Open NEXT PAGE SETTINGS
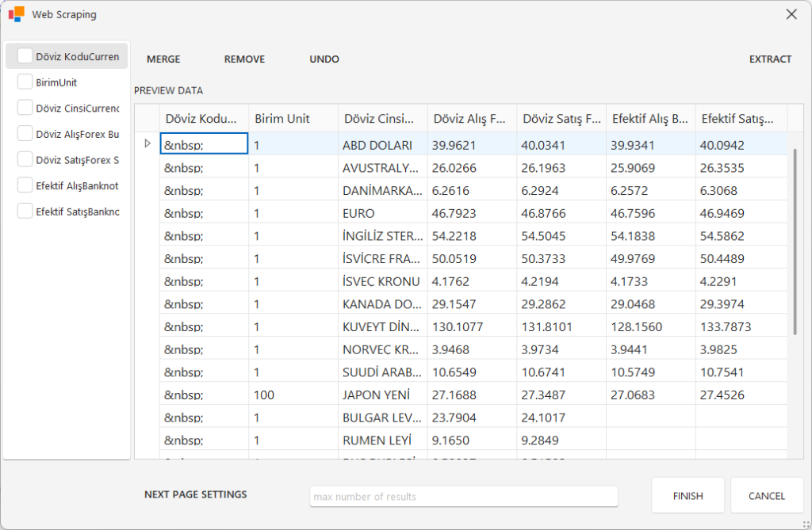 click(195, 494)
